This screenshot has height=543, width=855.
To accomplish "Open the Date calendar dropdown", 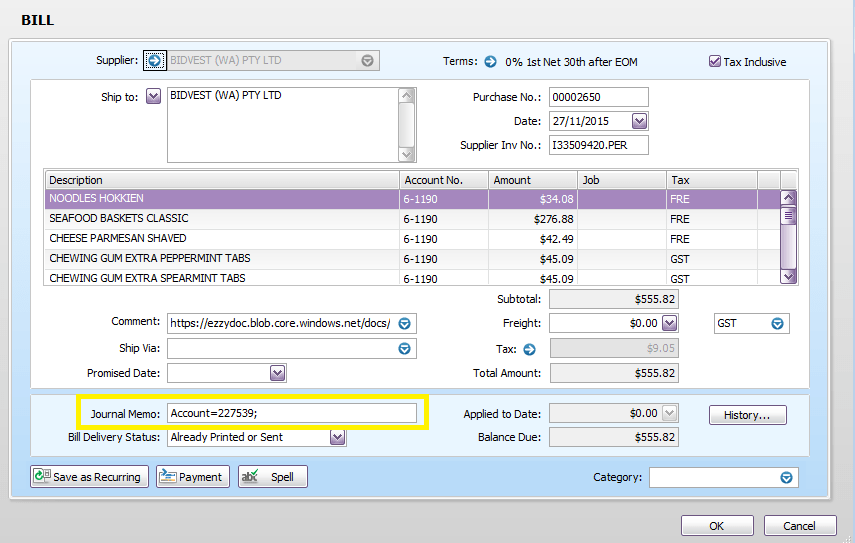I will point(640,121).
